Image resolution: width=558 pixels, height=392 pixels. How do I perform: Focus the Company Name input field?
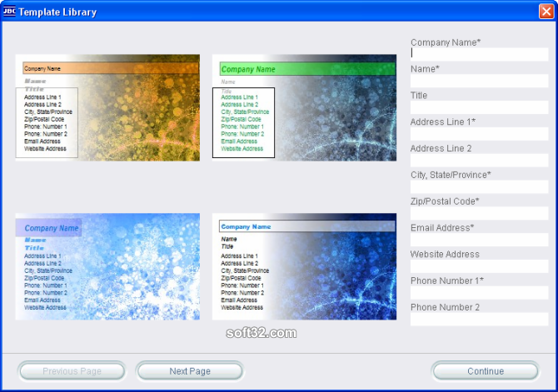coord(480,54)
